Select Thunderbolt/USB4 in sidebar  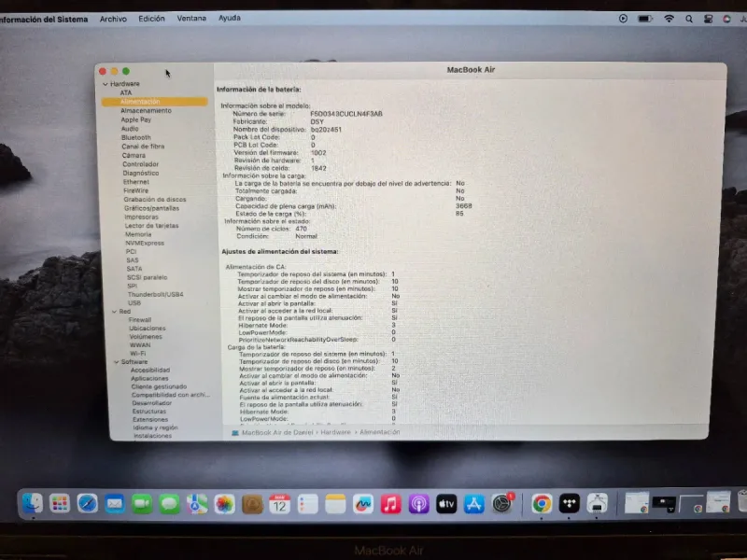(x=155, y=294)
